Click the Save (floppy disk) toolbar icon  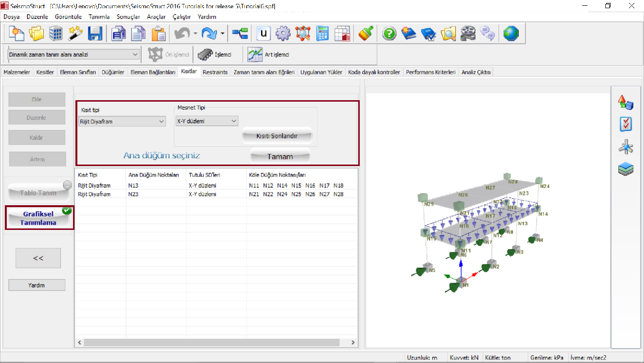(x=95, y=34)
